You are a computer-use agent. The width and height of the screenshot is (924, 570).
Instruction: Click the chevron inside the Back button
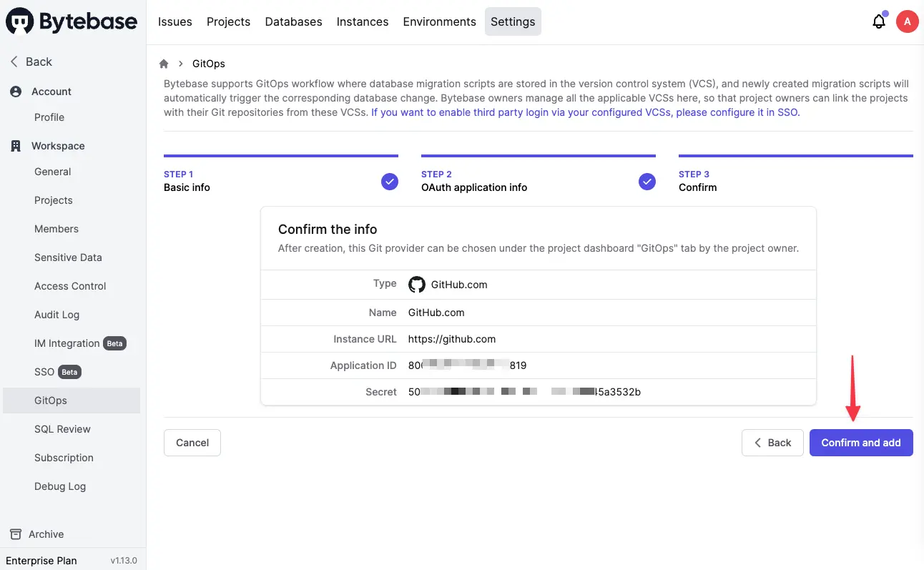click(758, 443)
